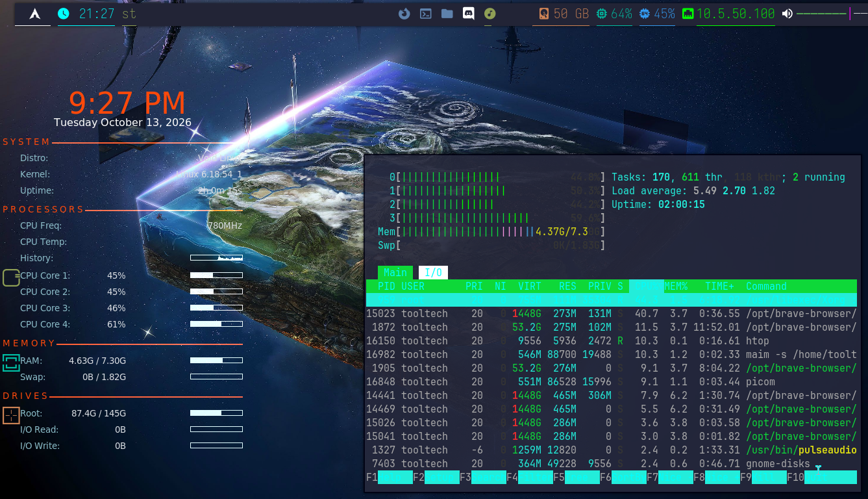Click the CPU Core 4 usage bar

pyautogui.click(x=216, y=324)
